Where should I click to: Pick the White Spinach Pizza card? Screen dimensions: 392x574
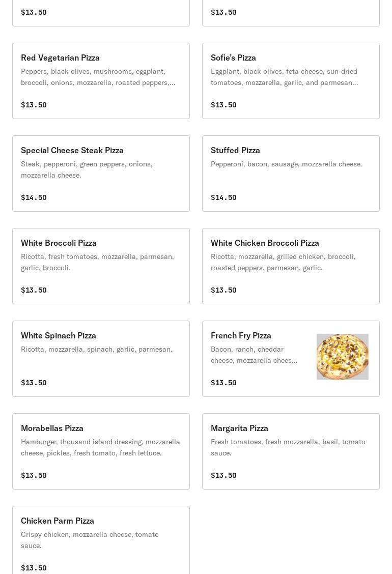click(101, 359)
